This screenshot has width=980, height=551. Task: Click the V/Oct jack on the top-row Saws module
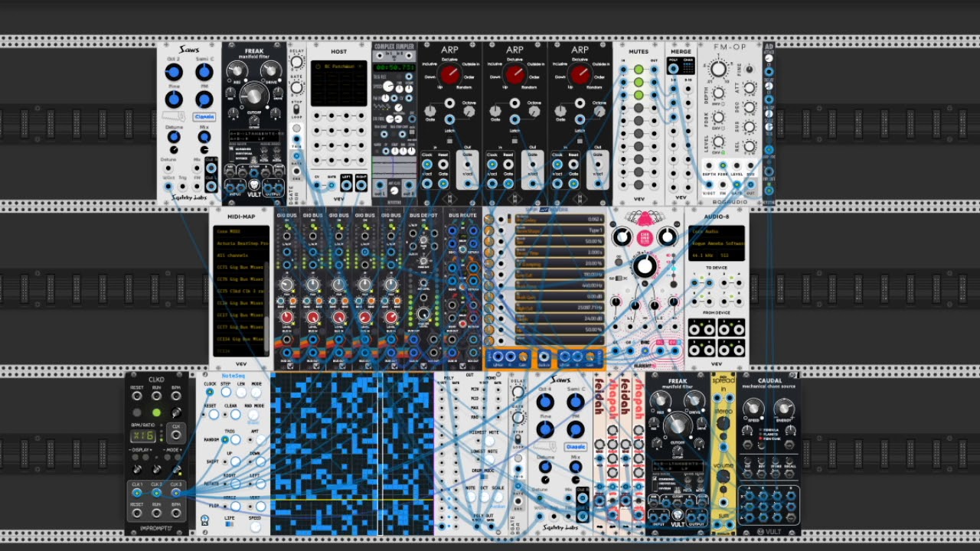(x=168, y=186)
